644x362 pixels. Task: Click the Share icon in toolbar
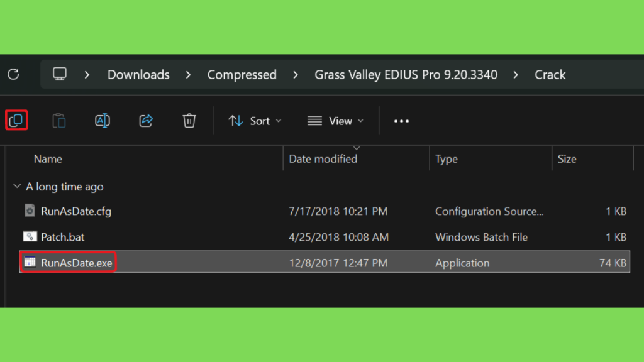pos(146,121)
